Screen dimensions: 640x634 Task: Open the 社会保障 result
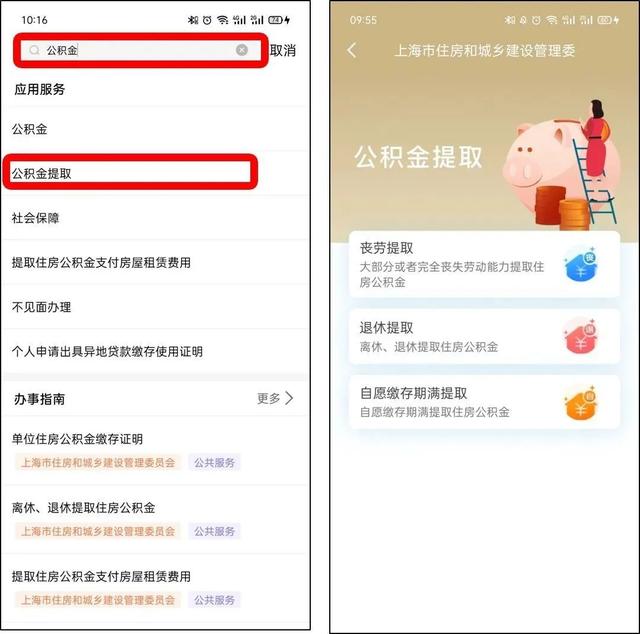(x=155, y=218)
